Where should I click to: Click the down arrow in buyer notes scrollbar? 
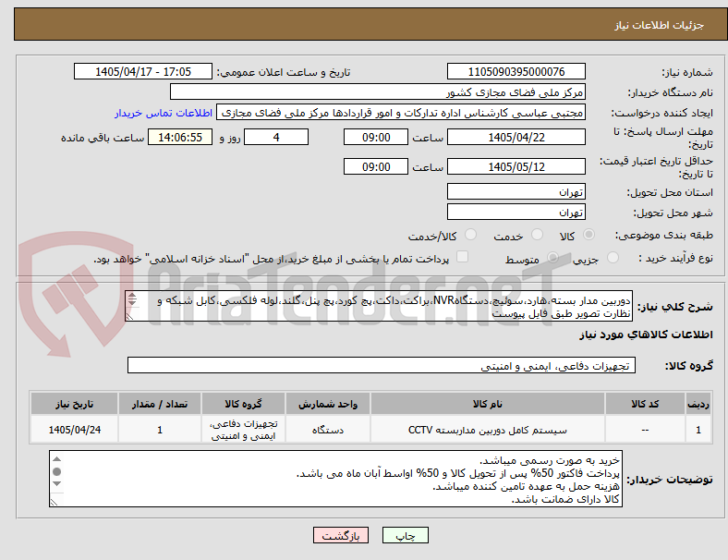(56, 484)
